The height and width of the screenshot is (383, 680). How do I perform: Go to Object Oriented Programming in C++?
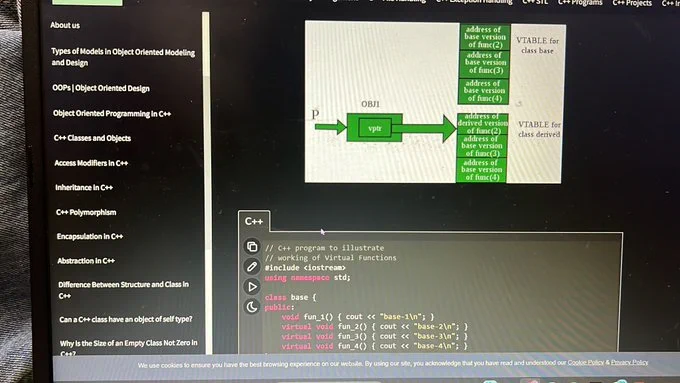pos(112,113)
